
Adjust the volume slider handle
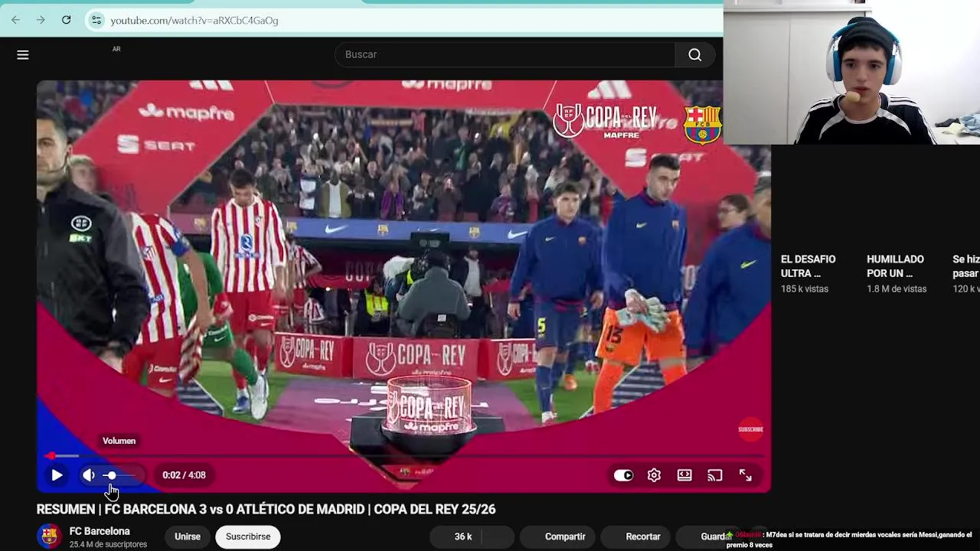111,475
